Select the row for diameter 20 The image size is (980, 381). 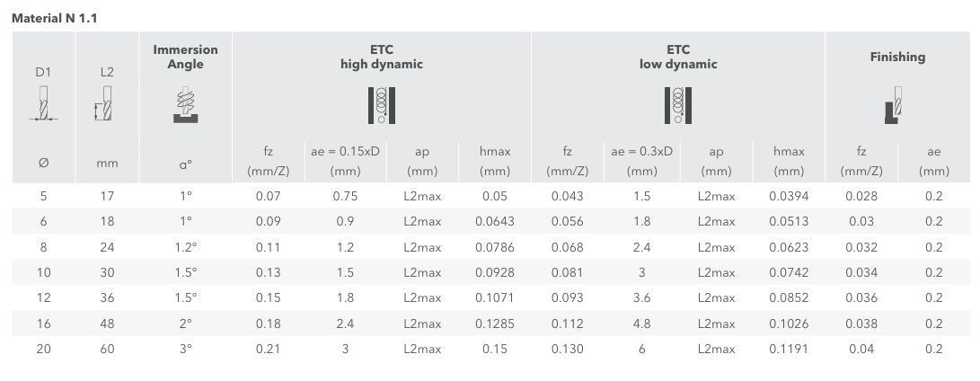(x=490, y=349)
